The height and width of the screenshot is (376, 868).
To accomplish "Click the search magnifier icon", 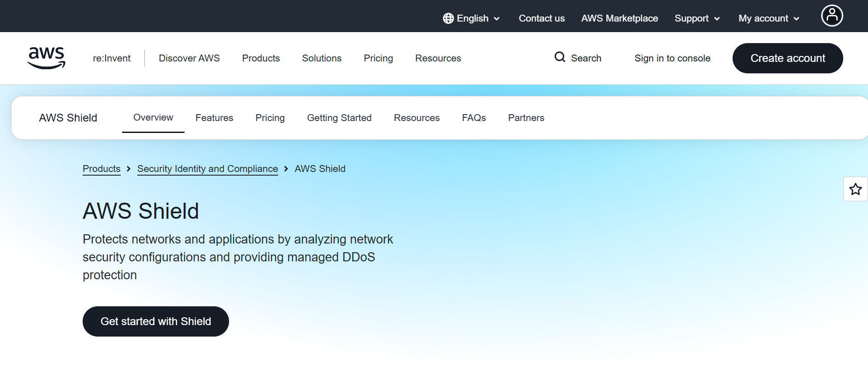I will tap(560, 57).
